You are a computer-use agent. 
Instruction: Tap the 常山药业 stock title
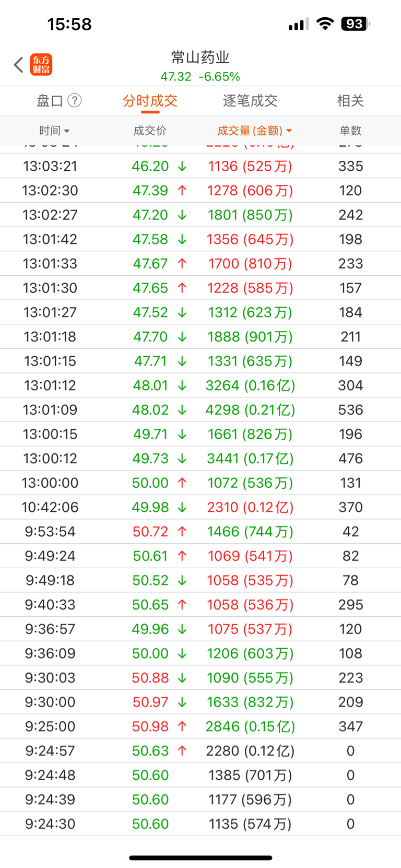[x=200, y=57]
